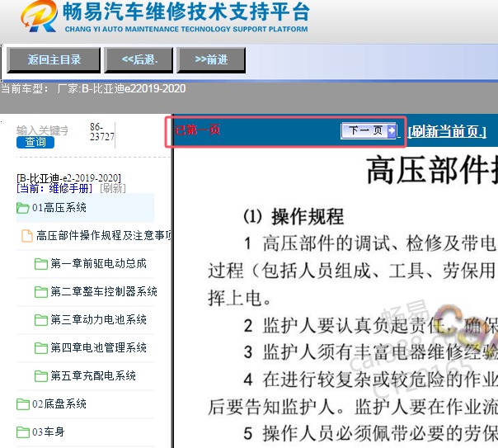Click the document icon beside 高压部件操作规程
The image size is (498, 448).
click(x=27, y=236)
